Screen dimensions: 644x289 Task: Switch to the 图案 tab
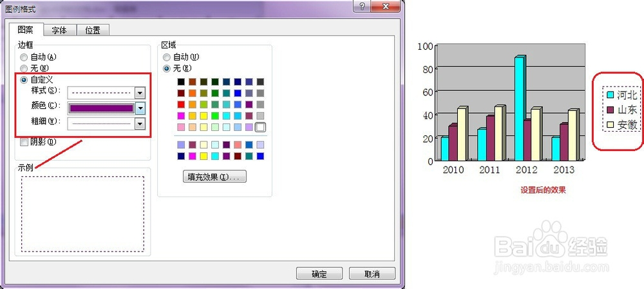pyautogui.click(x=26, y=30)
